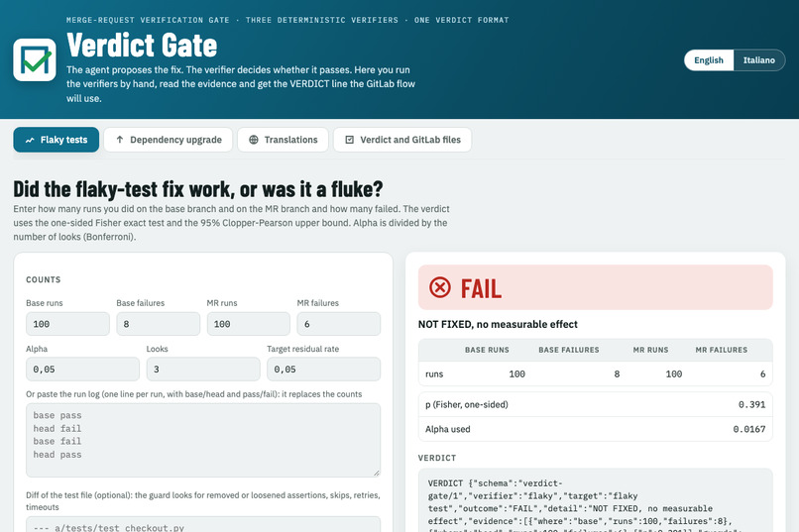The height and width of the screenshot is (532, 799).
Task: Click the BASE RUNS column header
Action: click(487, 350)
